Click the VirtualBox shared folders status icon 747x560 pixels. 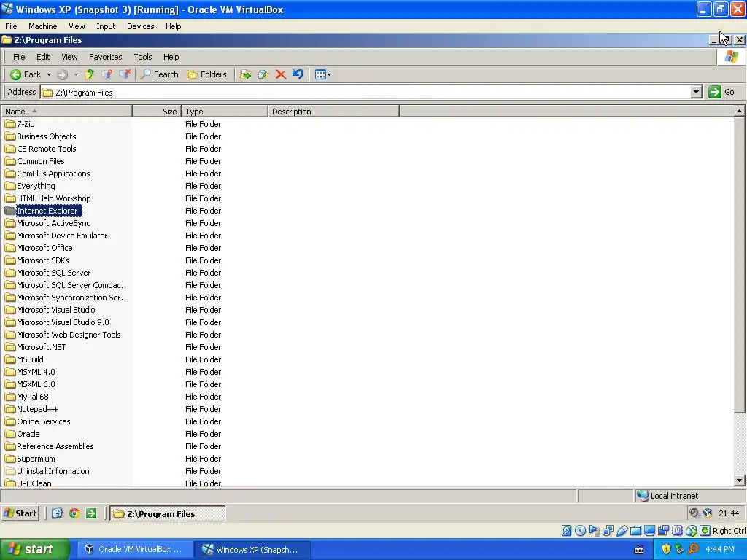[635, 531]
